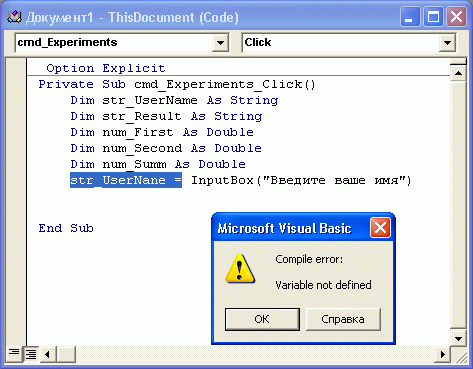Viewport: 473px width, 369px height.
Task: Click the Dim str_Result As String line
Action: (166, 116)
